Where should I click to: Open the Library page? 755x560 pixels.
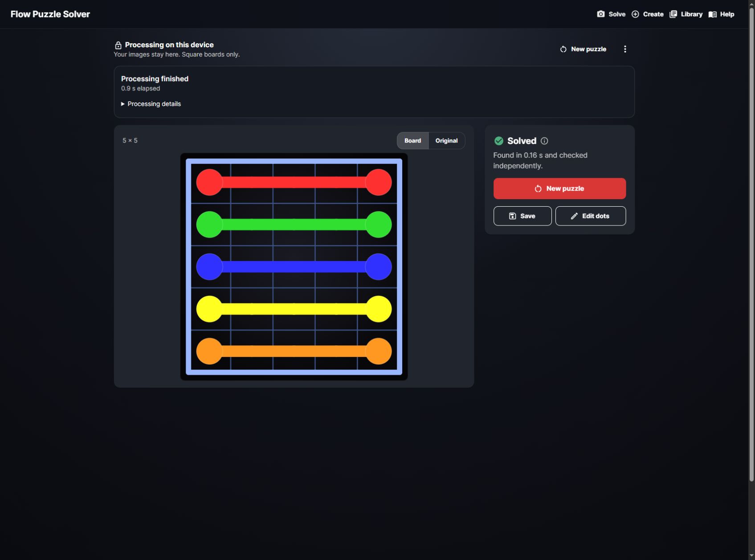[686, 14]
